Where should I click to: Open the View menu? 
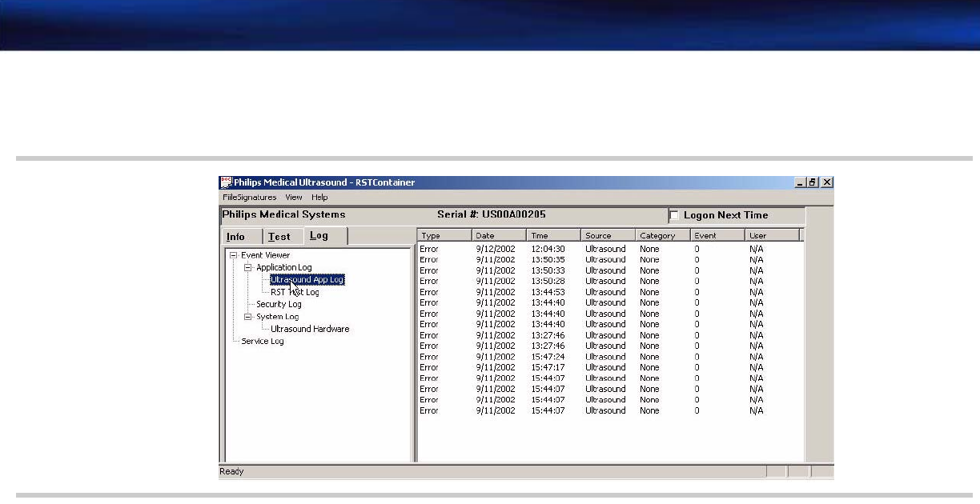[x=294, y=197]
